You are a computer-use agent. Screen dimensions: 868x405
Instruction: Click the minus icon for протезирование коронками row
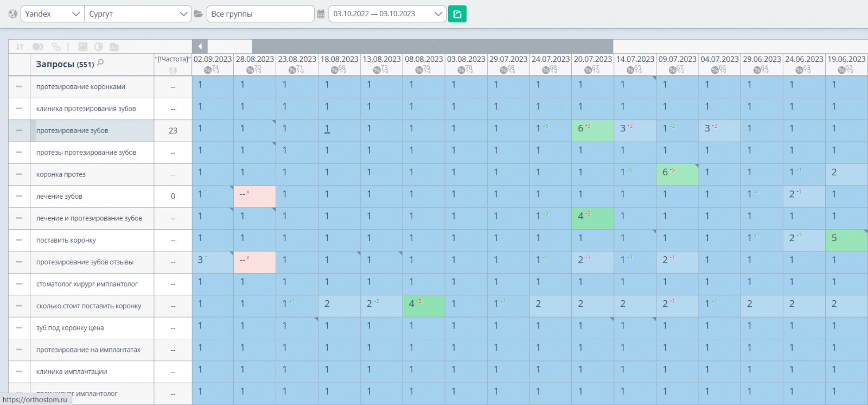coord(19,87)
